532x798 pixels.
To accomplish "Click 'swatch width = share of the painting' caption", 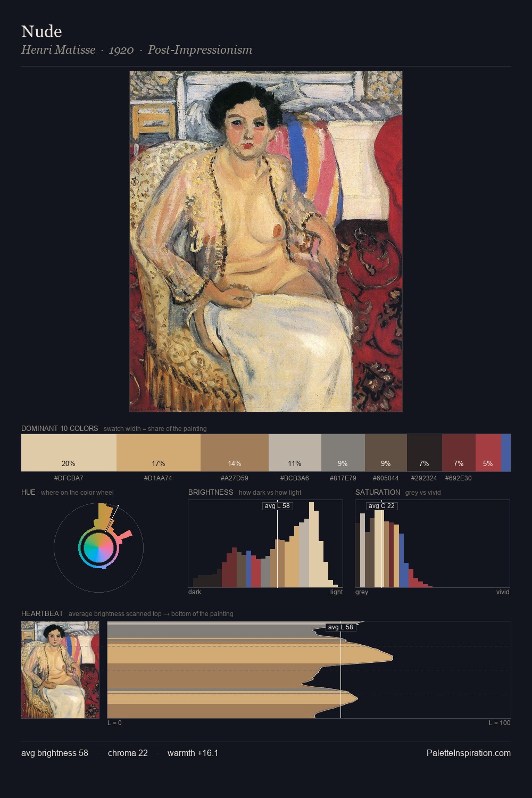I will tap(155, 429).
